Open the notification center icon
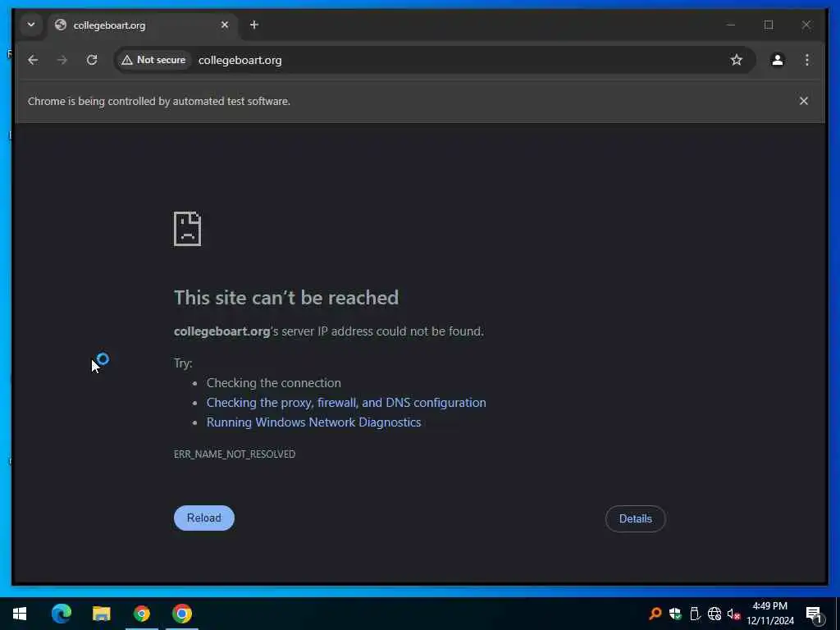Viewport: 840px width, 630px height. [x=814, y=614]
